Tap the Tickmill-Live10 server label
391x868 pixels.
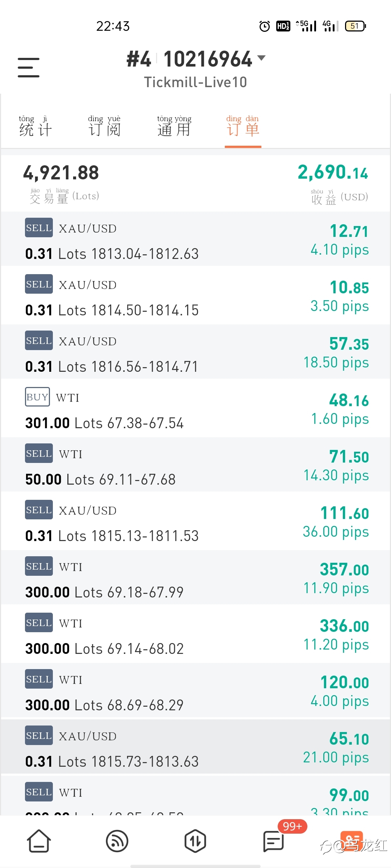(195, 82)
